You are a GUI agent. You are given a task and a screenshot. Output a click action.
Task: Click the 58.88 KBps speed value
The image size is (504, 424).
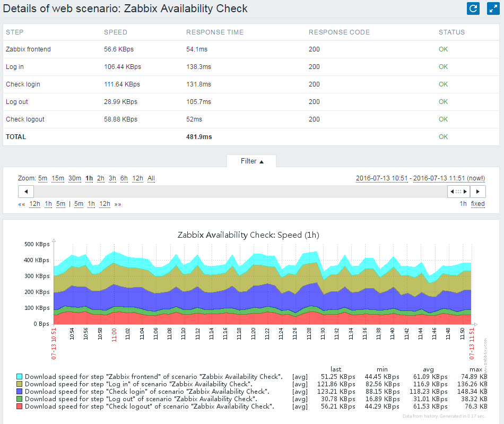(120, 119)
